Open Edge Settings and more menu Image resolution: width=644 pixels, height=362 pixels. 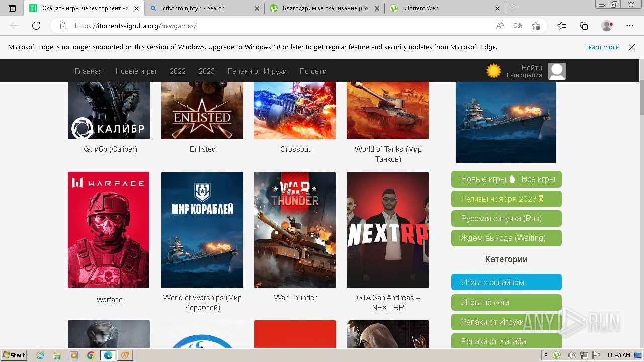tap(630, 26)
